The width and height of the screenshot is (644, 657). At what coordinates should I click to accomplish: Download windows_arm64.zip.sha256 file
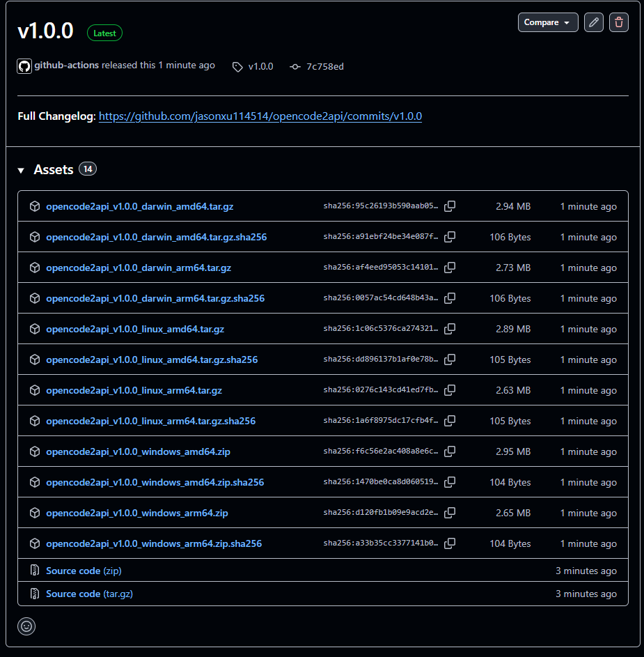point(154,543)
